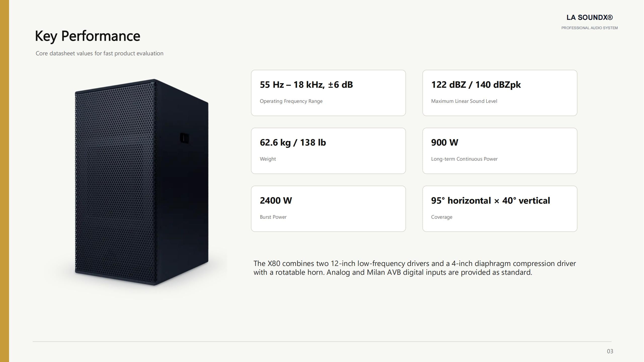This screenshot has width=644, height=362.
Task: Click the Long-term Continuous Power label
Action: coord(464,159)
